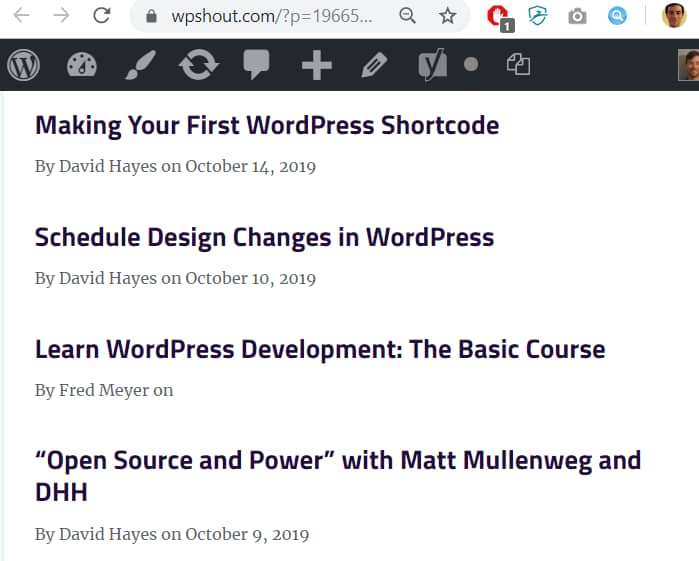Select the wpshout.com address bar

(x=271, y=16)
